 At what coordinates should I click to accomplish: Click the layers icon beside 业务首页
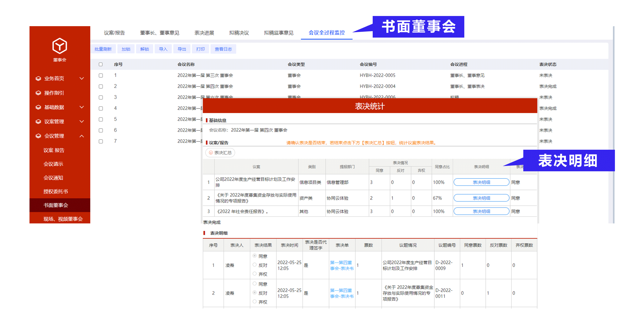(38, 78)
